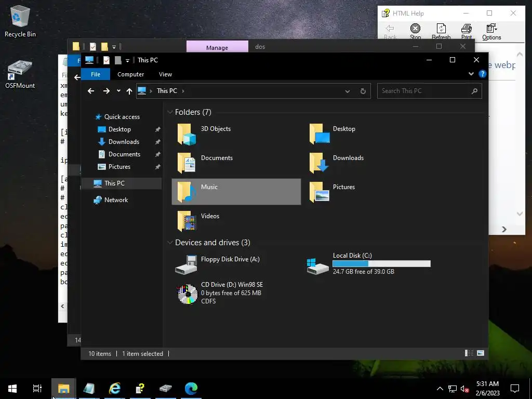Click "1 item selected" in status bar

coord(142,353)
